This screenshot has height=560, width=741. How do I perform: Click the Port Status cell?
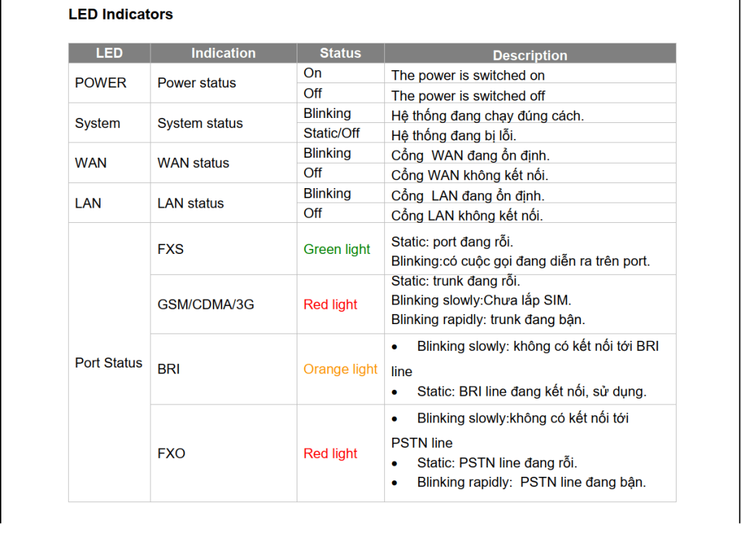[x=109, y=362]
